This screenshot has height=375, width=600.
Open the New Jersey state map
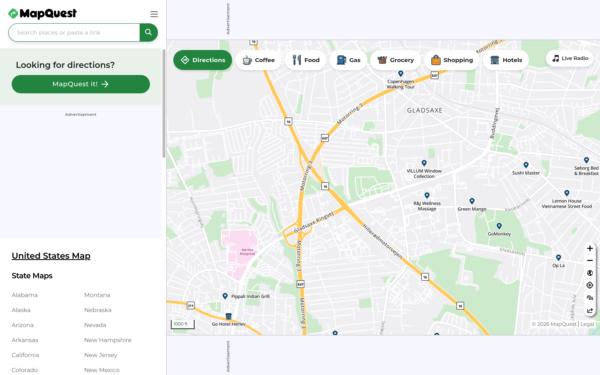point(101,355)
